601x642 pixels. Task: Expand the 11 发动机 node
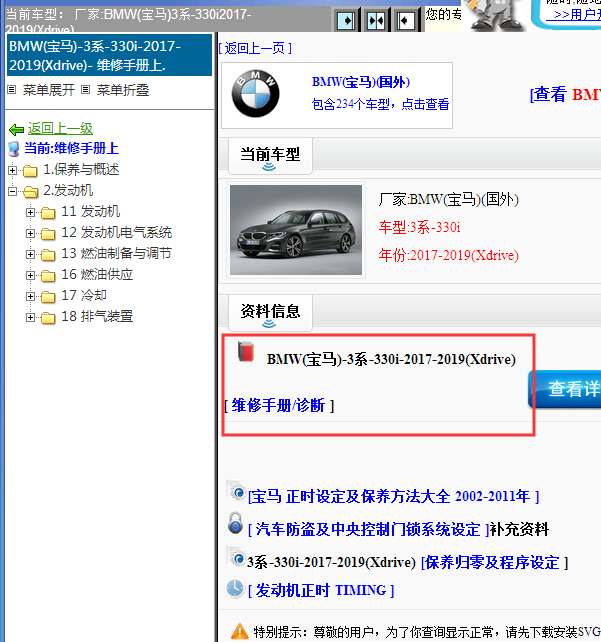(x=30, y=212)
